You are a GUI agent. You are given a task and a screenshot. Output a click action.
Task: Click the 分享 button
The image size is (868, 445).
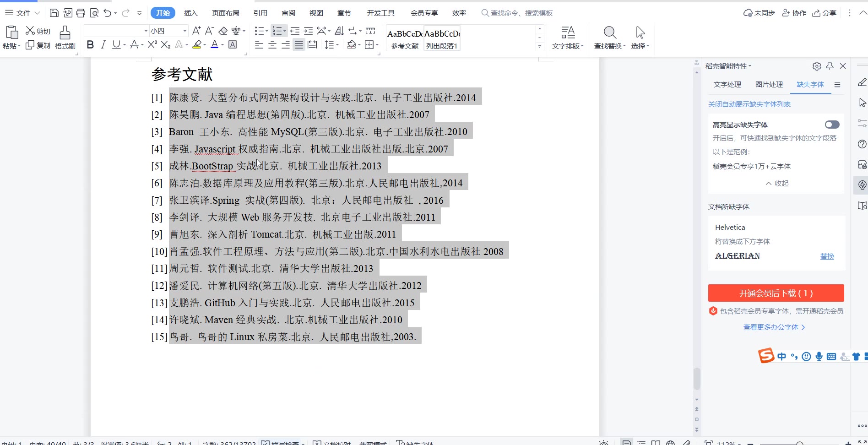[825, 13]
